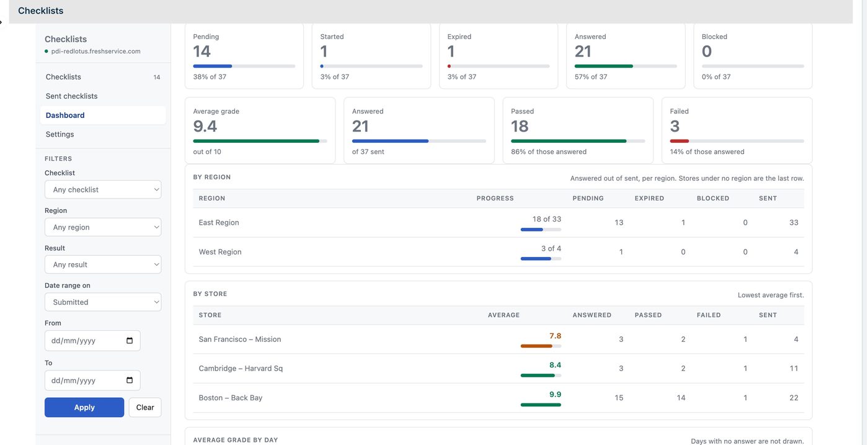The height and width of the screenshot is (445, 868).
Task: Click the "14% of those answered" text
Action: pos(707,152)
